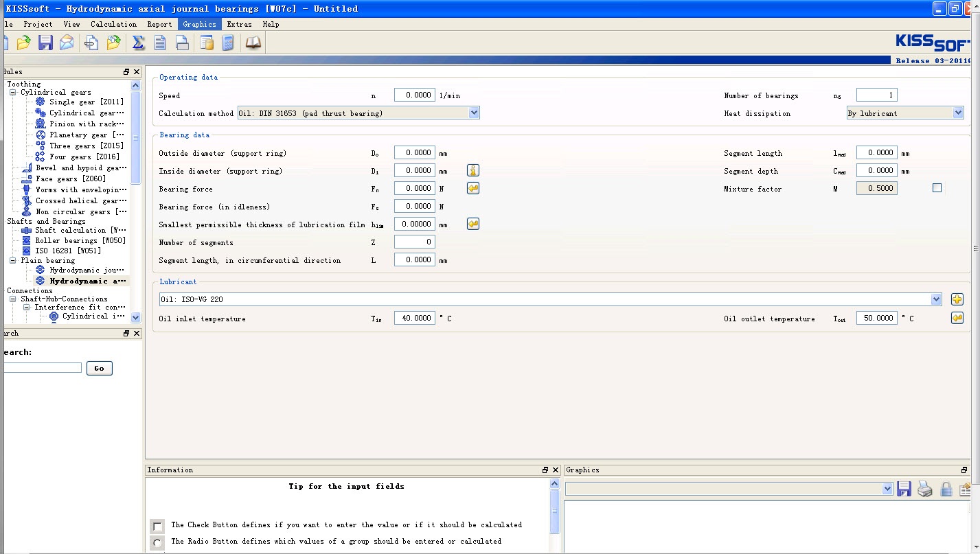
Task: Click the sample Check Button in Information tips
Action: click(x=157, y=526)
